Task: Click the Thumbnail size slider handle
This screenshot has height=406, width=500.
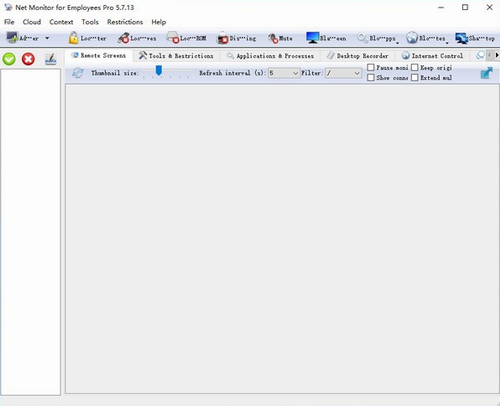Action: (x=159, y=70)
